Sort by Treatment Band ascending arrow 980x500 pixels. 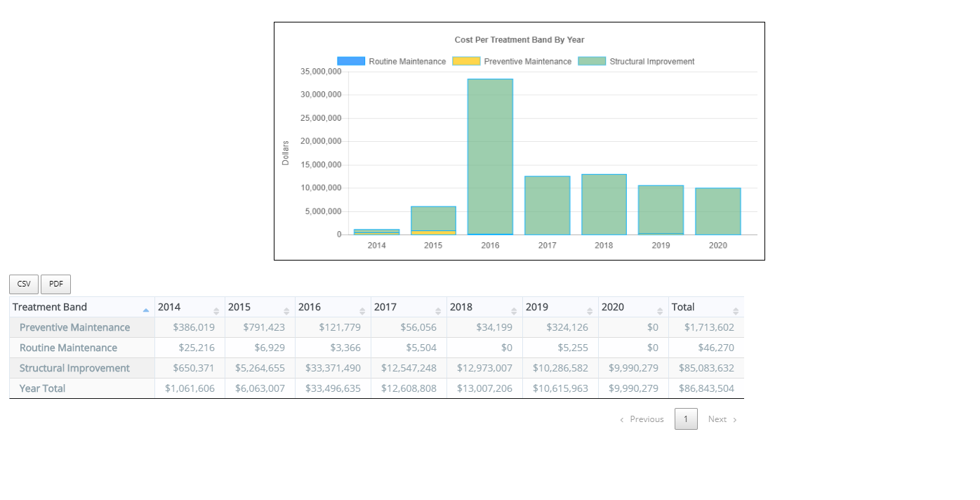coord(146,310)
